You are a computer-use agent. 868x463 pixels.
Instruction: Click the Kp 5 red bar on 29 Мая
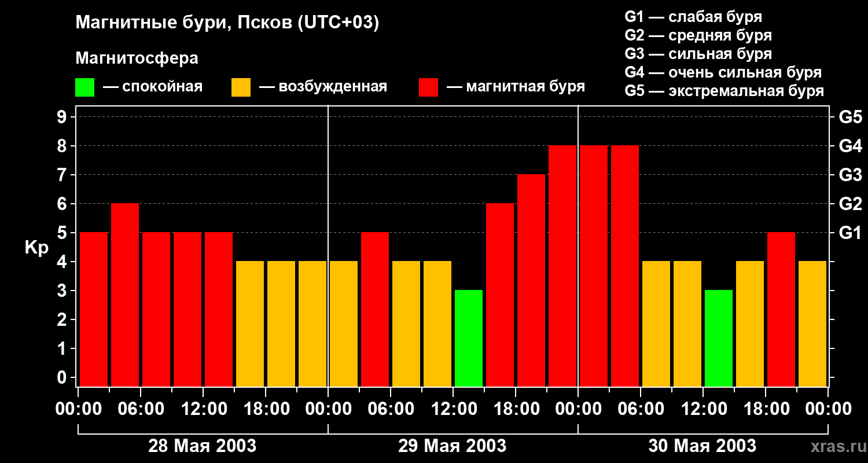pos(375,310)
